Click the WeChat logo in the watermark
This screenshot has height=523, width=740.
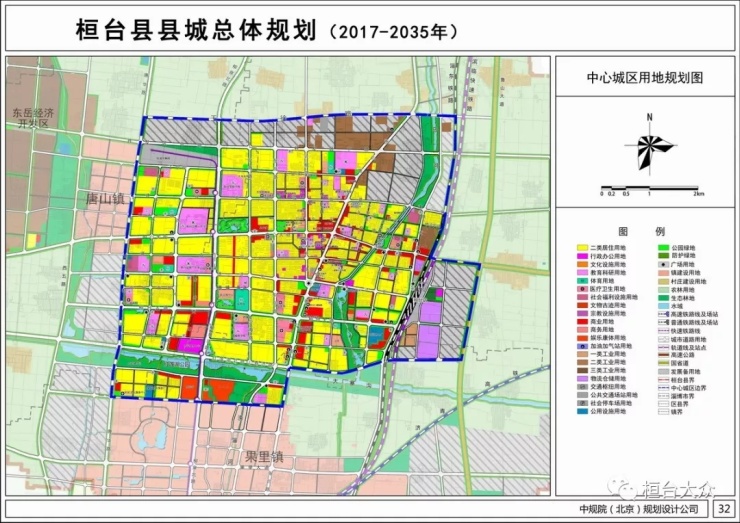click(626, 489)
